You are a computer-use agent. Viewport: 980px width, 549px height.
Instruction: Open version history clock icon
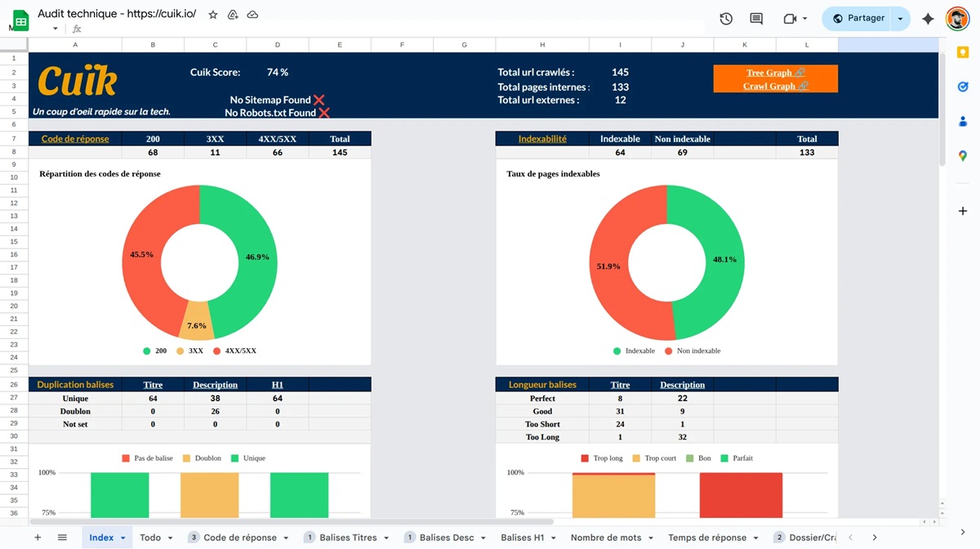click(x=726, y=19)
